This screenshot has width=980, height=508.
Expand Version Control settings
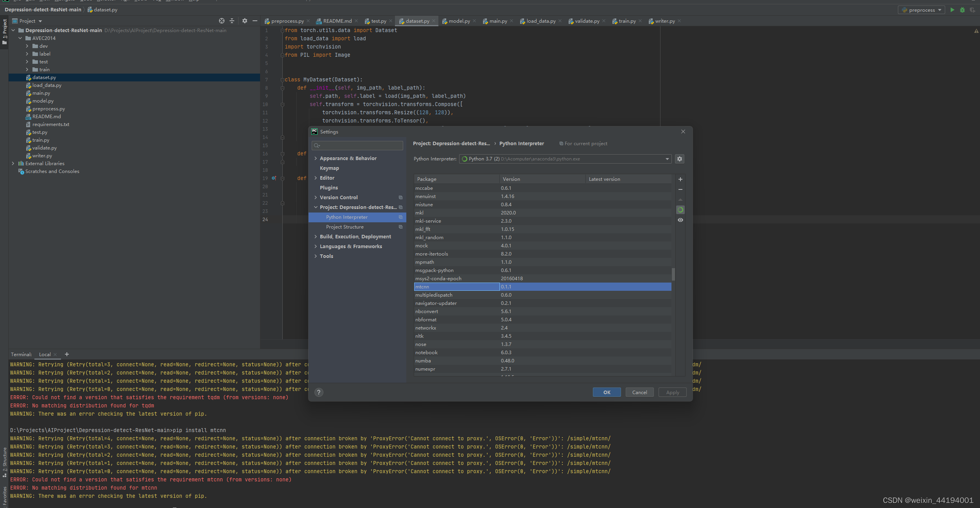point(316,198)
